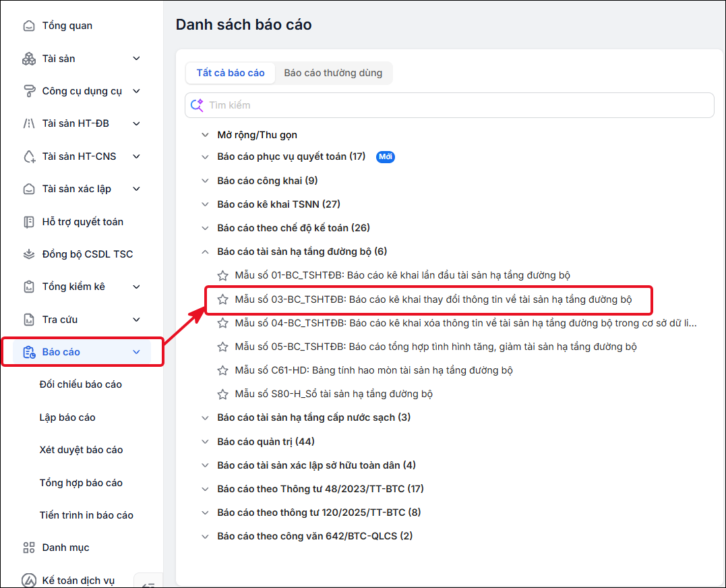The width and height of the screenshot is (726, 588).
Task: Expand Báo cáo công khai (9)
Action: point(205,181)
